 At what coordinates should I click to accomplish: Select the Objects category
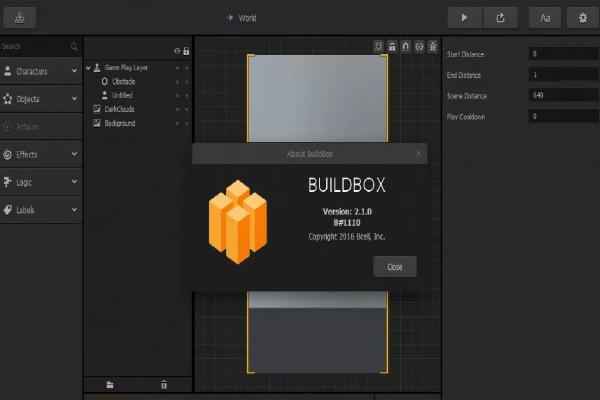point(41,99)
